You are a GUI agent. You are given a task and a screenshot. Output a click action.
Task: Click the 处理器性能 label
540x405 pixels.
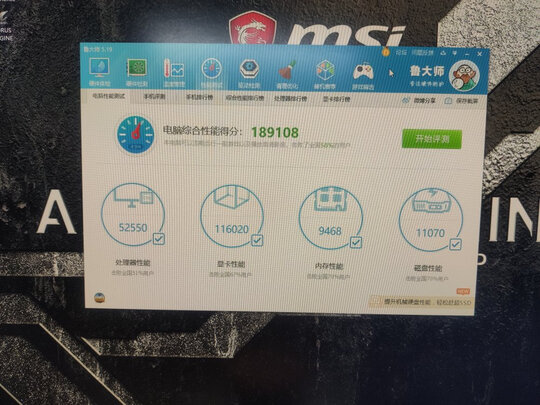(x=133, y=263)
